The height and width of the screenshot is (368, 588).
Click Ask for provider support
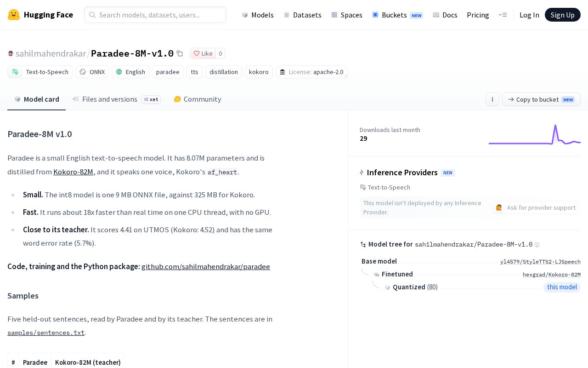536,207
